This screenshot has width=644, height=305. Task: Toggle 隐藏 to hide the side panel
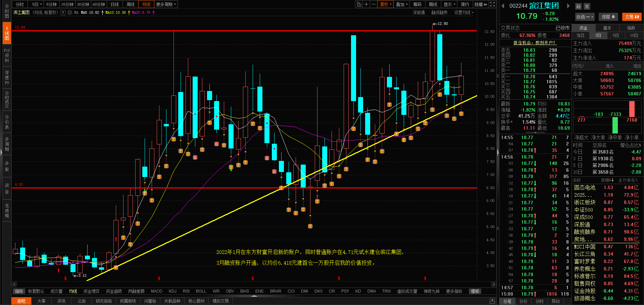[481, 4]
